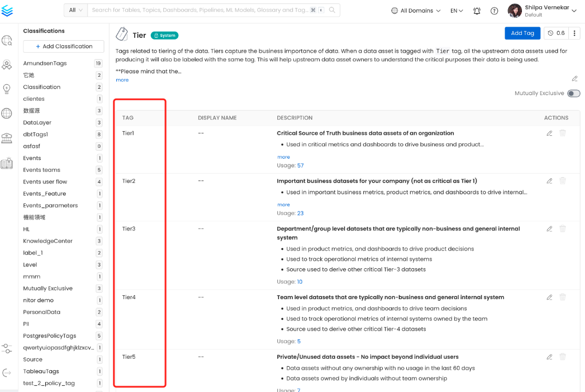Click the logout icon in left sidebar
The height and width of the screenshot is (392, 585).
click(x=7, y=373)
